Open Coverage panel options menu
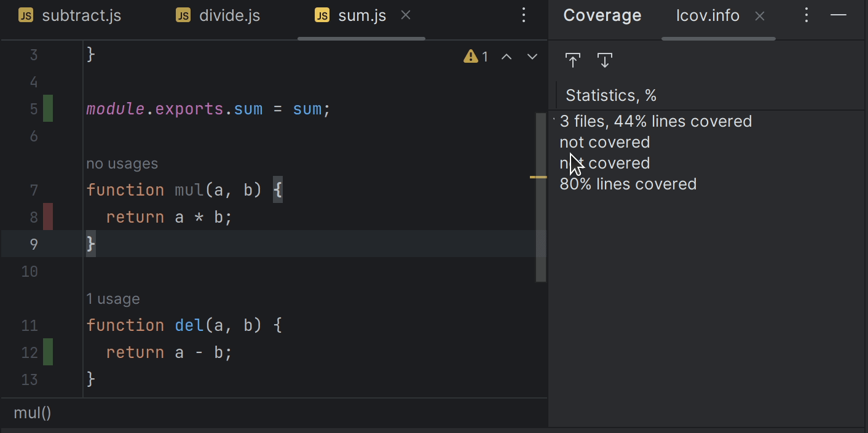This screenshot has height=433, width=868. click(807, 15)
